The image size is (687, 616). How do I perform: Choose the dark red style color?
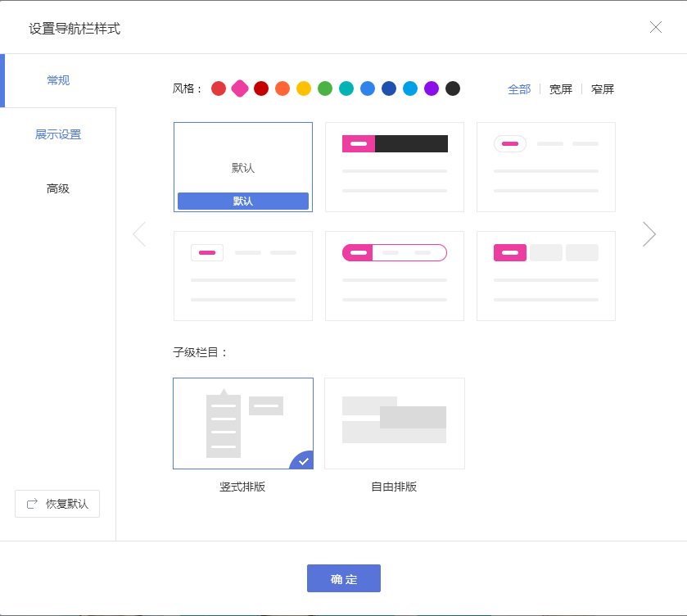pos(261,88)
